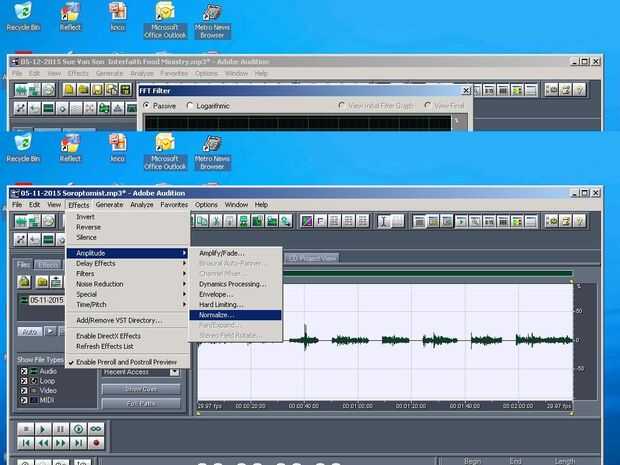Click the Mix Paste green icon in Soroptomist window
This screenshot has height=465, width=620.
point(244,221)
